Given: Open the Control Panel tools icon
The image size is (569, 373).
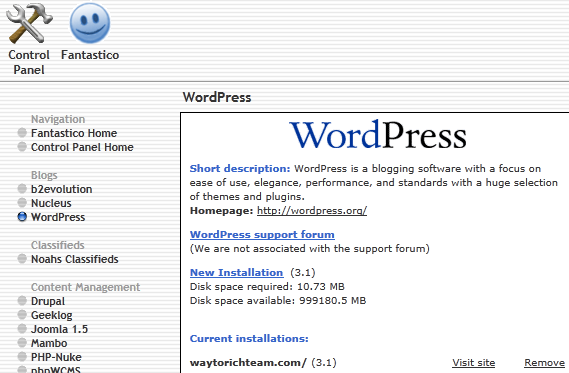Looking at the screenshot, I should 29,23.
